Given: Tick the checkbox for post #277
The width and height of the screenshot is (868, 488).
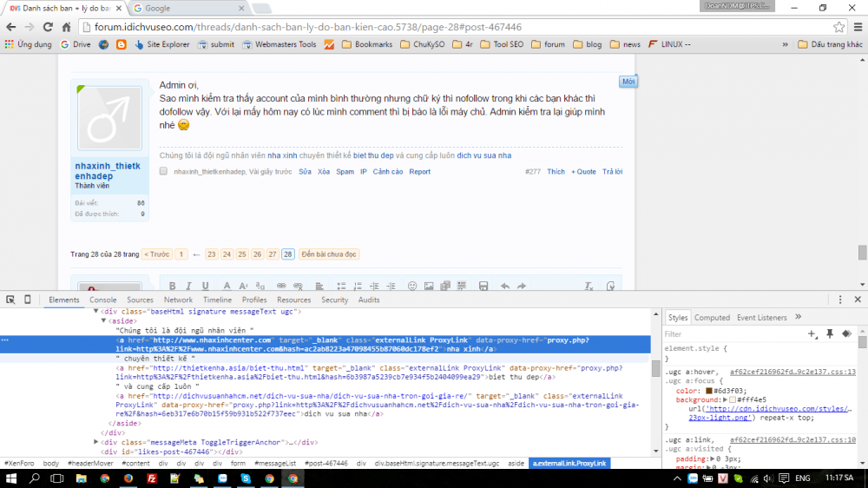Looking at the screenshot, I should 163,171.
